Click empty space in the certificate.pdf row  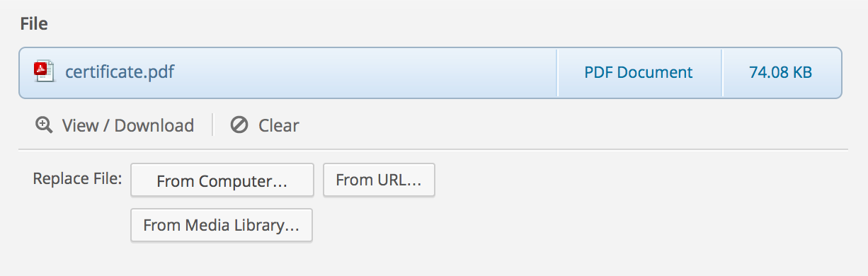[365, 72]
